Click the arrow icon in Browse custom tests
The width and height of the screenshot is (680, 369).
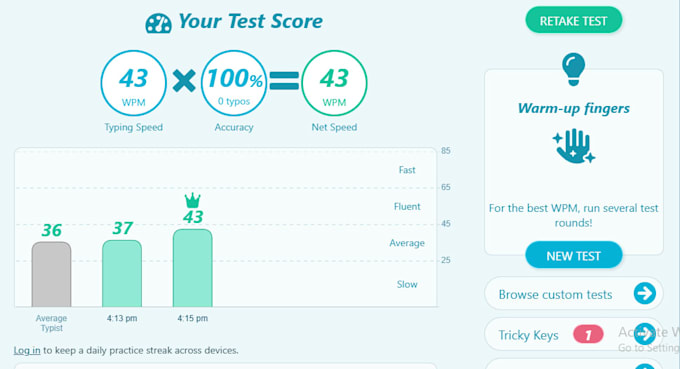tap(644, 294)
